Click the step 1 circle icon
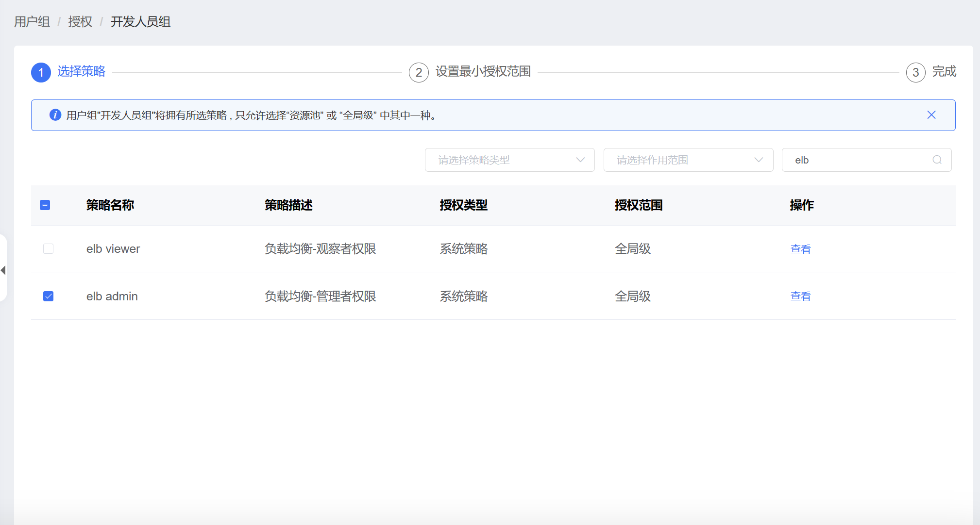The image size is (980, 525). point(41,73)
